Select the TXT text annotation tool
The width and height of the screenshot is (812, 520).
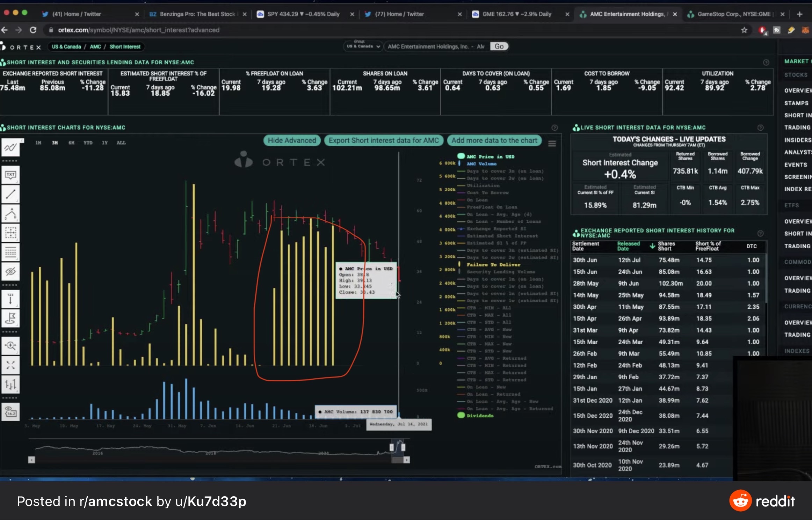coord(10,175)
